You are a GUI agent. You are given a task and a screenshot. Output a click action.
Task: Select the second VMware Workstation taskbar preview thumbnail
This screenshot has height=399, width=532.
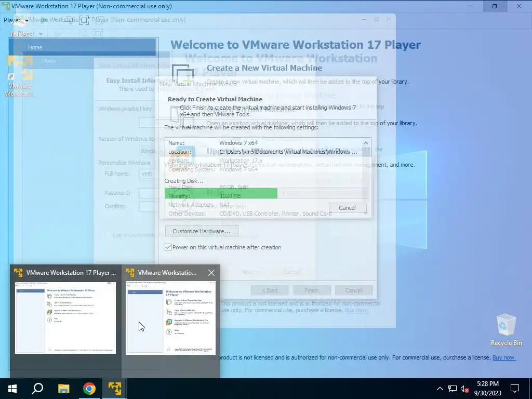[x=170, y=317]
